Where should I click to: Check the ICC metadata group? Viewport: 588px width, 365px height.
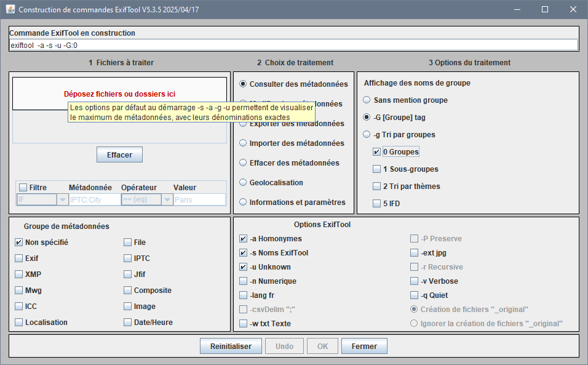[18, 307]
